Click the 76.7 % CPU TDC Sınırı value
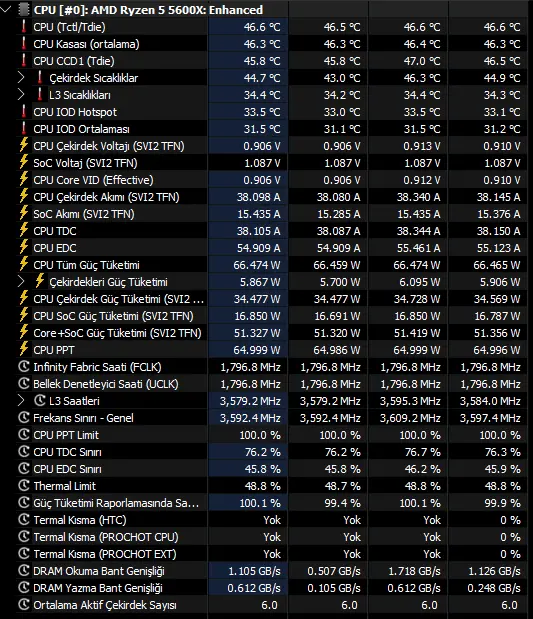Screen dimensions: 533x619 [422, 452]
